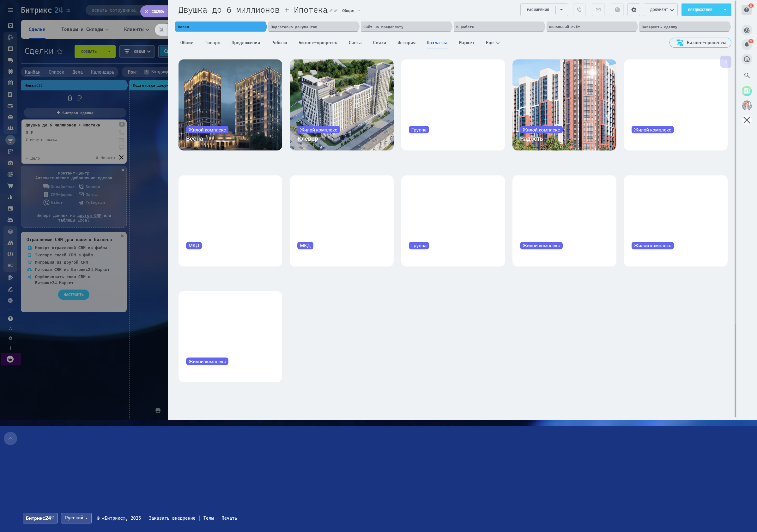Click the Предложение button
The height and width of the screenshot is (532, 757).
tap(700, 10)
